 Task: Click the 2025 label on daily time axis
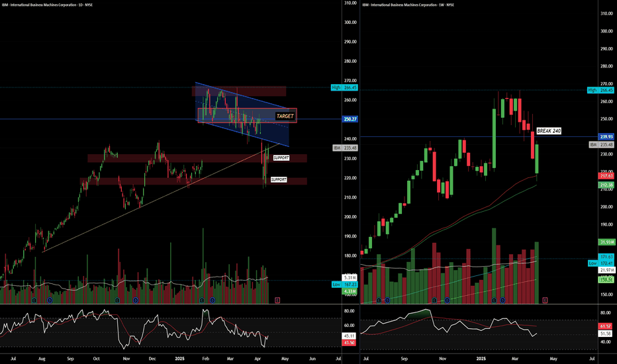[x=179, y=359]
